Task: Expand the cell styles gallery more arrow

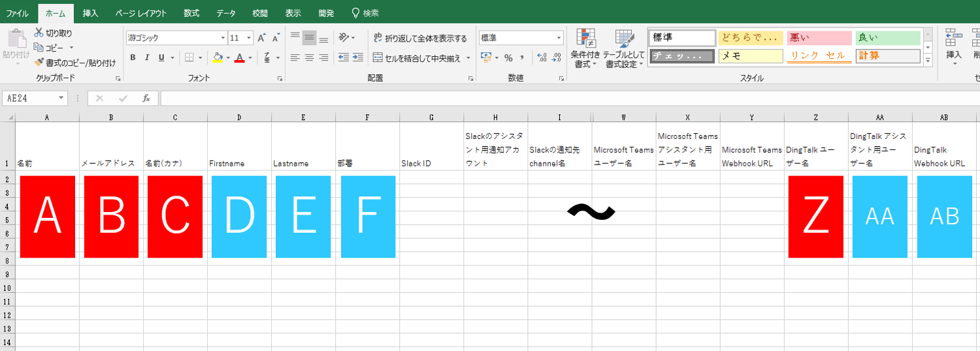Action: 928,60
